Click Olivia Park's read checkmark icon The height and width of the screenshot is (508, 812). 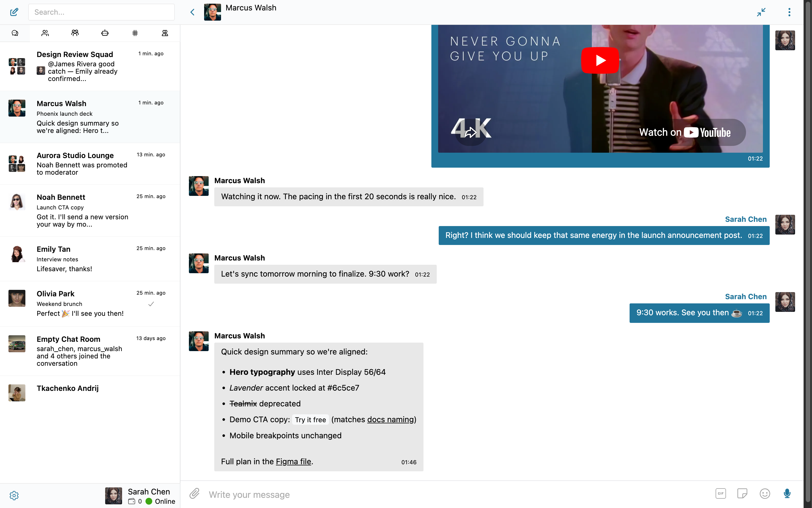tap(151, 304)
